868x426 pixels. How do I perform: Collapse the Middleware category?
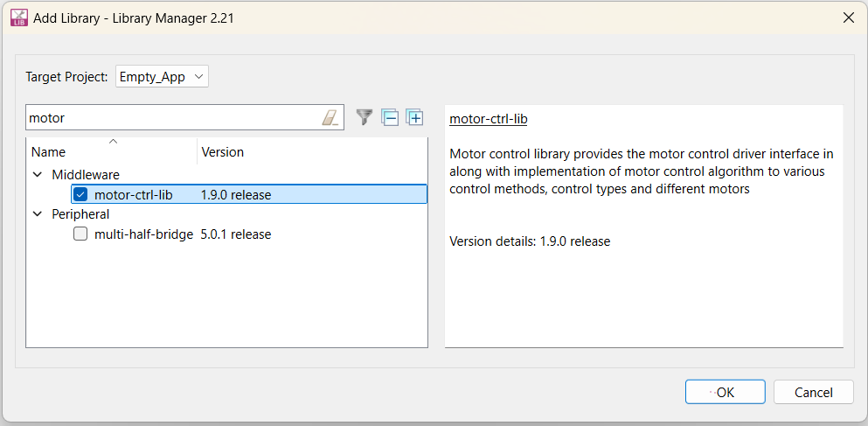(x=38, y=174)
